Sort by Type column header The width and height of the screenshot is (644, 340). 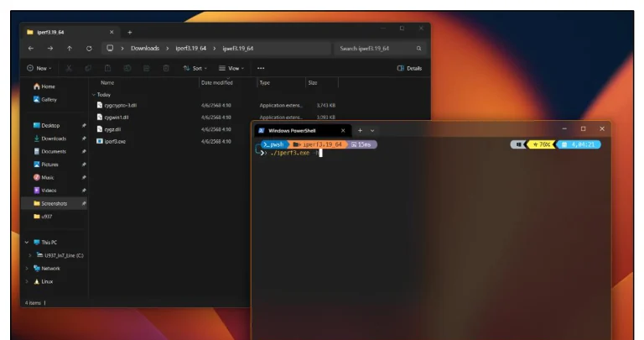coord(265,82)
